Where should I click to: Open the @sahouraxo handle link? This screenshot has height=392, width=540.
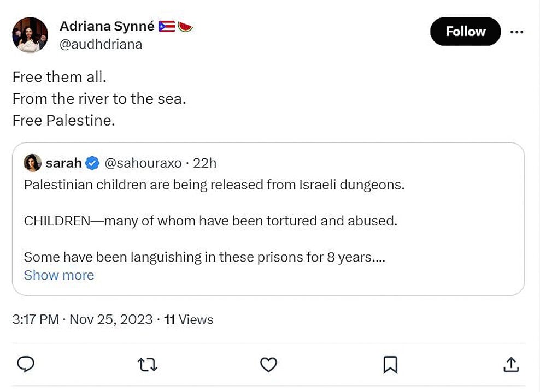point(143,163)
